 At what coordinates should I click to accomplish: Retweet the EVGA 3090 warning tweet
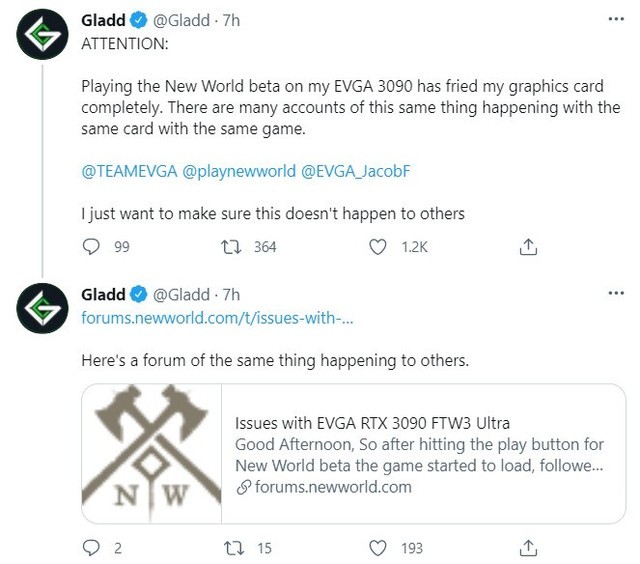231,247
